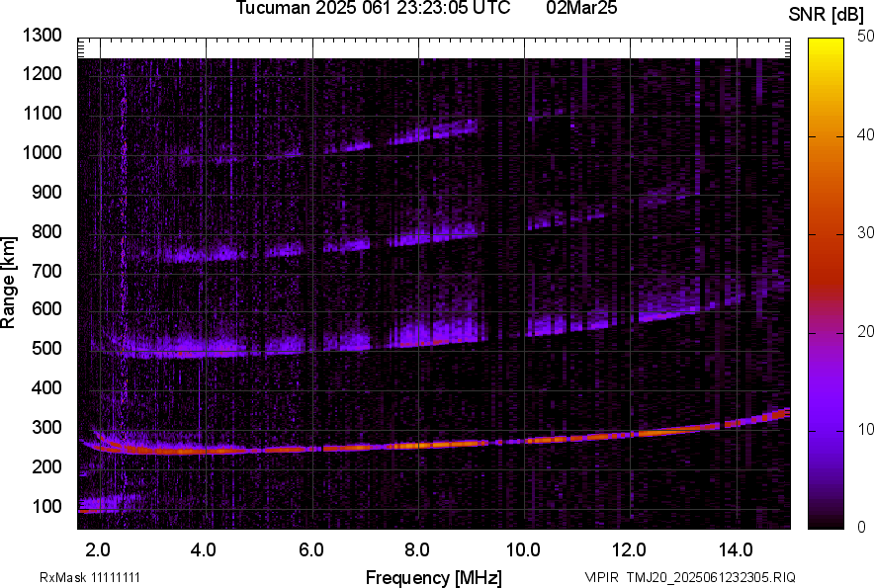Click the 10.0 frequency tick label

point(523,549)
